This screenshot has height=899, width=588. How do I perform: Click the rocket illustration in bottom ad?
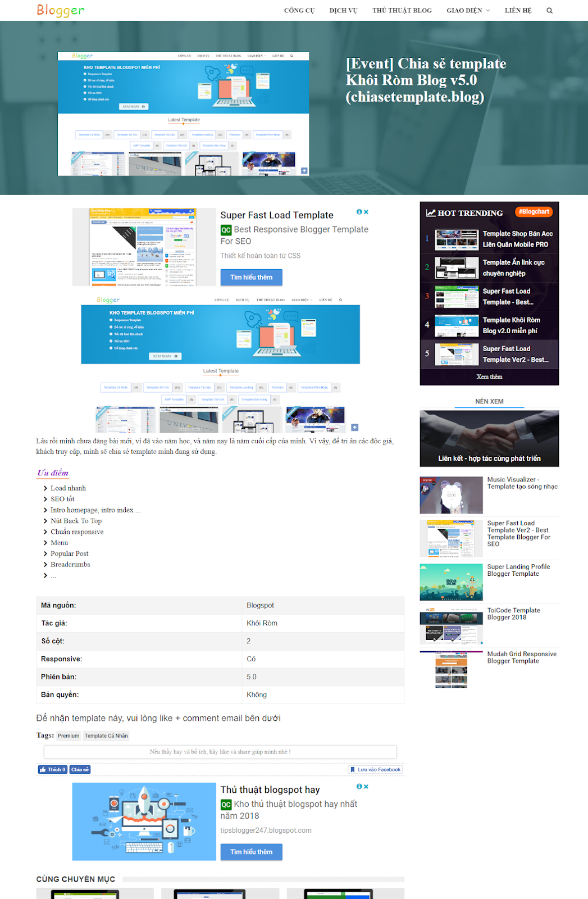pos(144,821)
